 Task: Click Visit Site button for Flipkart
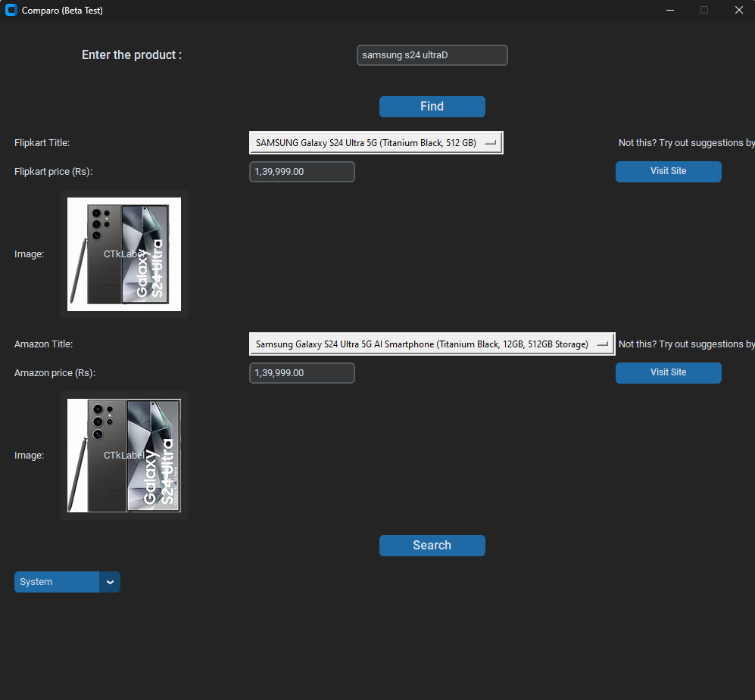pos(668,172)
